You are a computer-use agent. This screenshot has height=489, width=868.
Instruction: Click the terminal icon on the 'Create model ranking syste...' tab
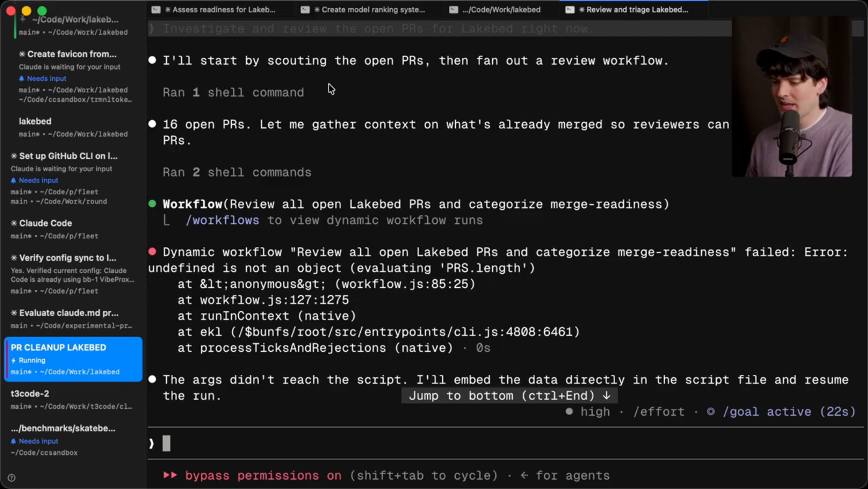pyautogui.click(x=305, y=9)
